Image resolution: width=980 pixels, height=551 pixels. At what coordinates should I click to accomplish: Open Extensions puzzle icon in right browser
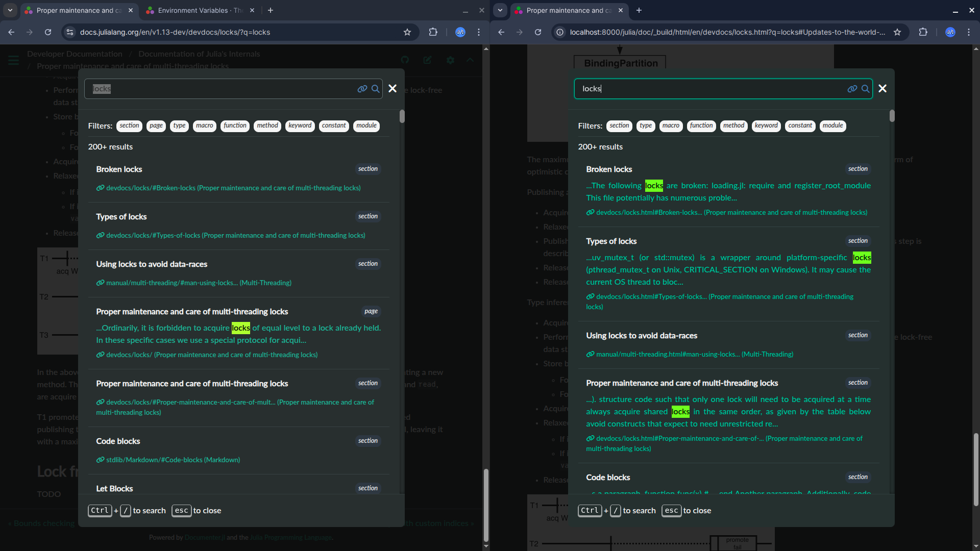point(923,32)
